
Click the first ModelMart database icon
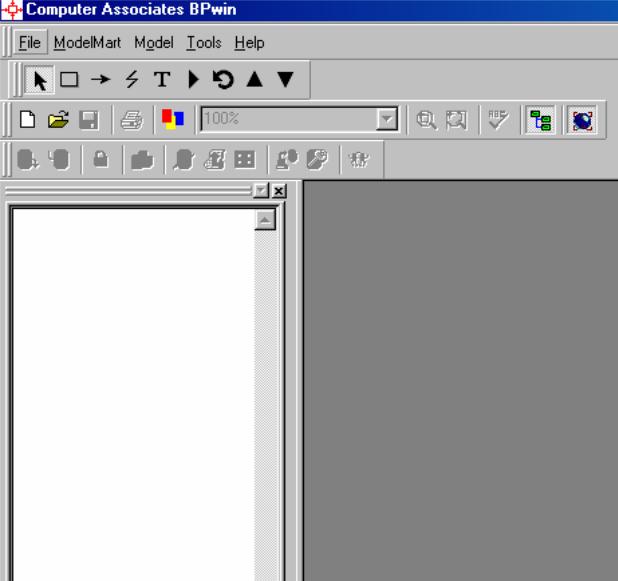tap(28, 160)
